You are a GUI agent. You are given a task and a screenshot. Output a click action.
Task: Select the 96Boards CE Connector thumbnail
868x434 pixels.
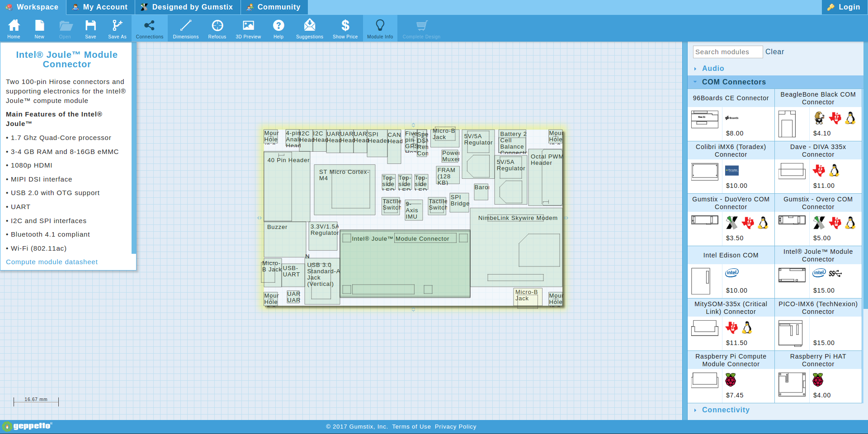click(x=704, y=120)
